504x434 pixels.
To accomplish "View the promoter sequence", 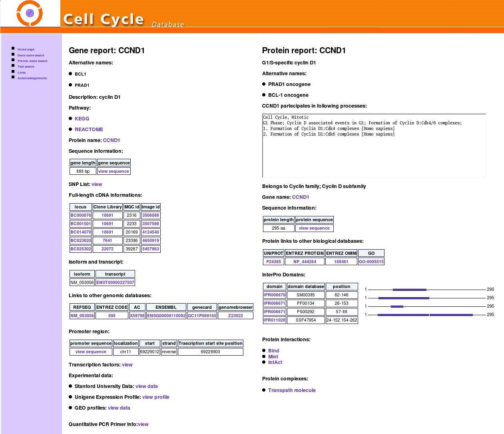I will pyautogui.click(x=91, y=352).
